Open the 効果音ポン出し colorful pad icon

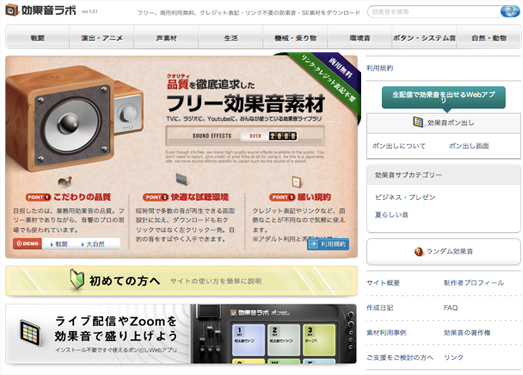[418, 122]
